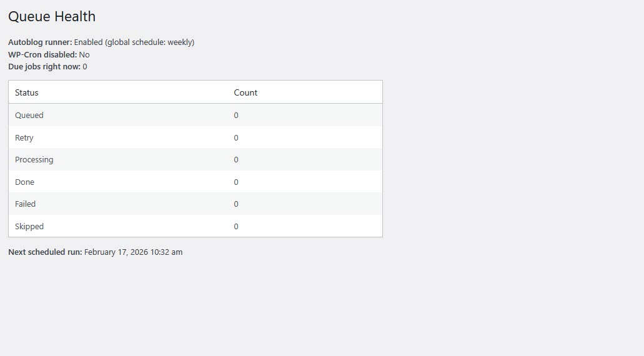Select the Enabled global schedule weekly text
Image resolution: width=644 pixels, height=356 pixels.
[134, 42]
